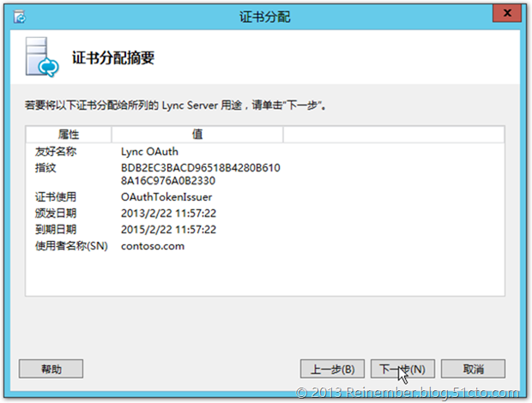Select the 友好名称 row
532x403 pixels.
55,151
